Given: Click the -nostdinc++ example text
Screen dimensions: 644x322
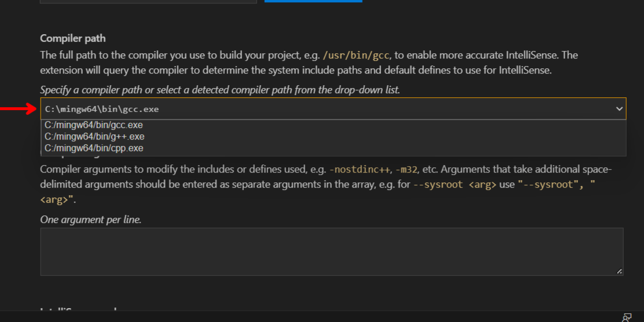Looking at the screenshot, I should (x=360, y=169).
